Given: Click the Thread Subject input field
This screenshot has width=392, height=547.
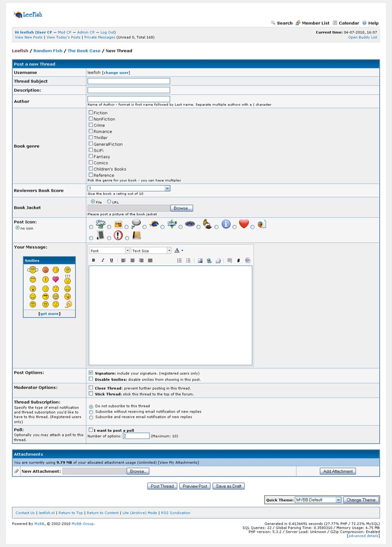Looking at the screenshot, I should [129, 81].
